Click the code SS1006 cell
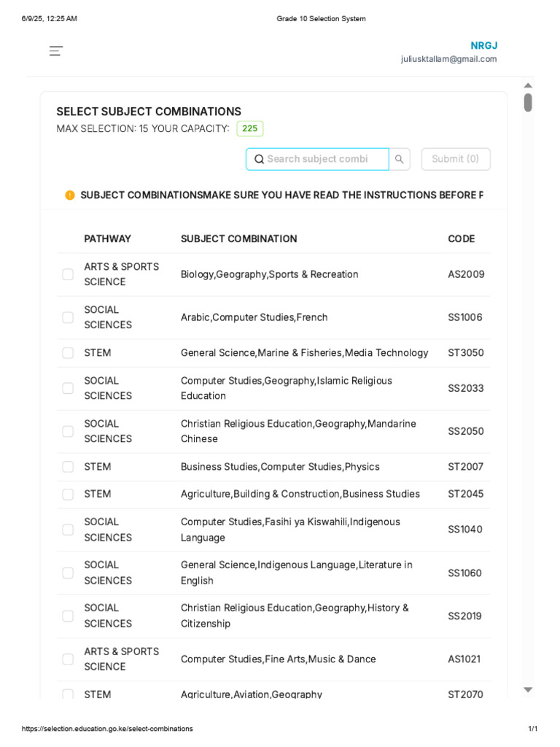 [x=465, y=317]
